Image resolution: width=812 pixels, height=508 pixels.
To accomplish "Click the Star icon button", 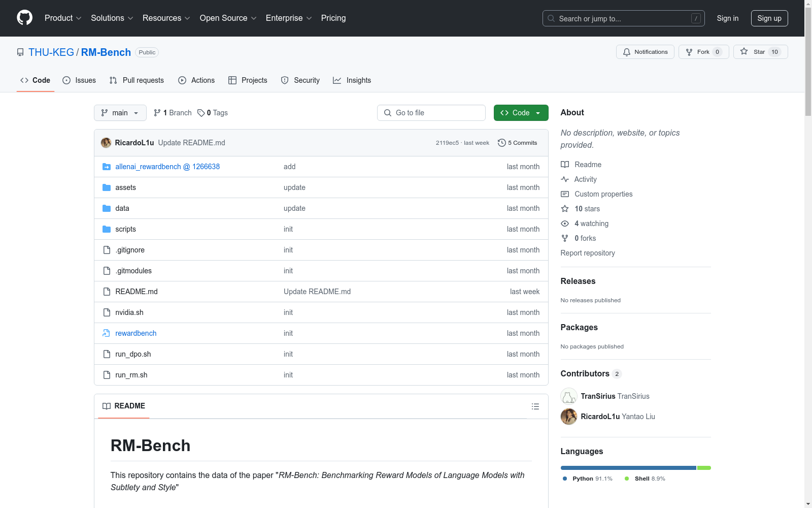I will tap(760, 52).
